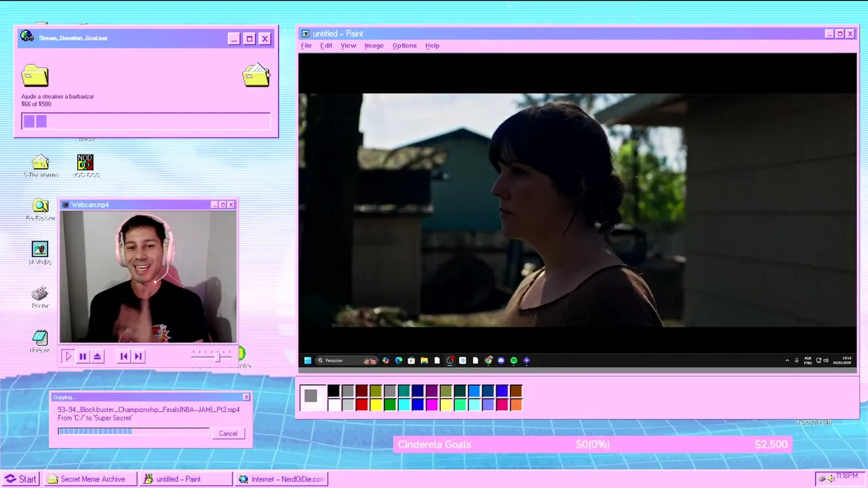This screenshot has height=488, width=868.
Task: Cancel the file copying dialog
Action: coord(228,433)
